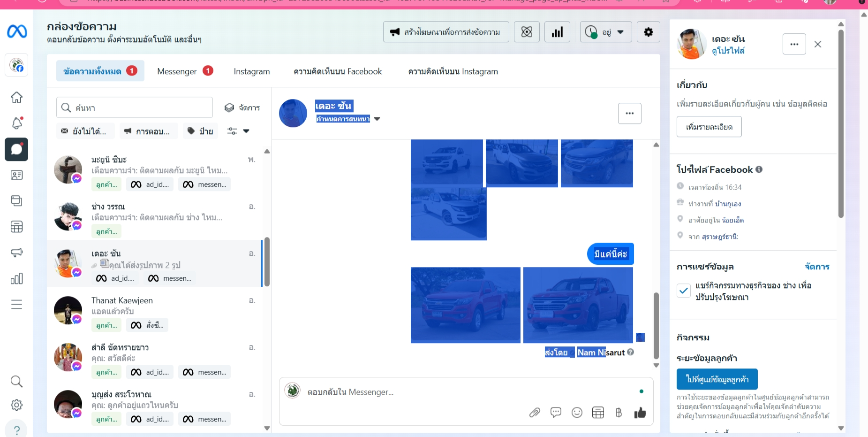The width and height of the screenshot is (868, 437).
Task: Close the contact details panel
Action: (x=818, y=44)
